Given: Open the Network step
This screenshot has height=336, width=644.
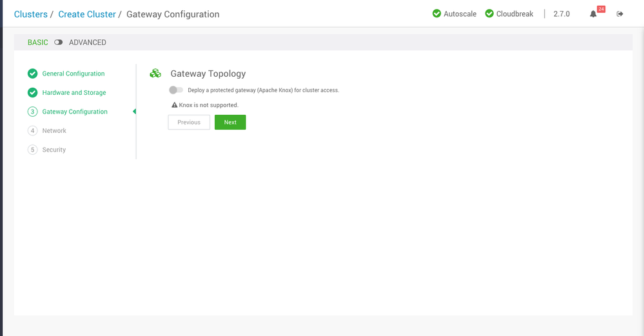Looking at the screenshot, I should point(54,131).
